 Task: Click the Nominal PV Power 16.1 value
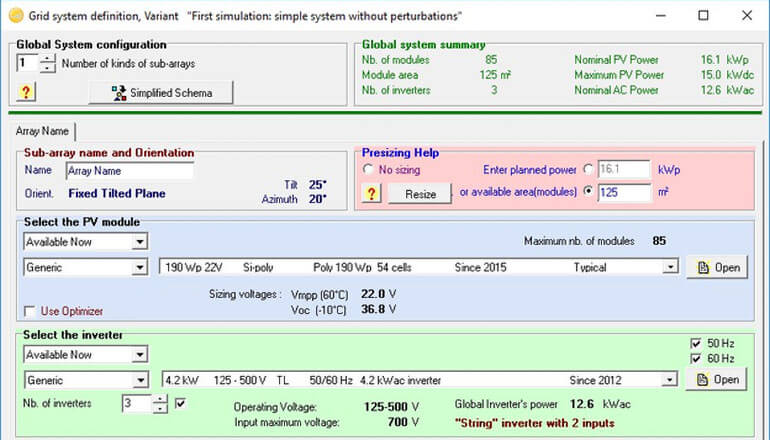pos(711,60)
